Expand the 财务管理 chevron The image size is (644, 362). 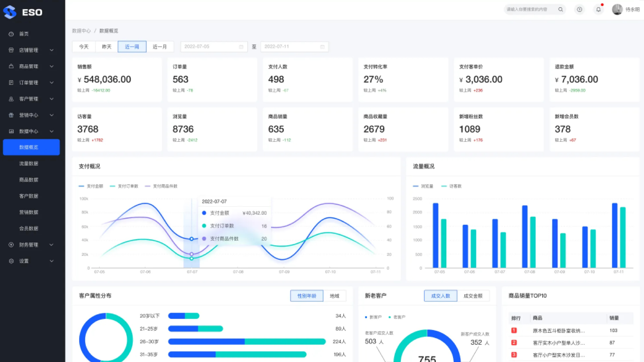pos(52,245)
